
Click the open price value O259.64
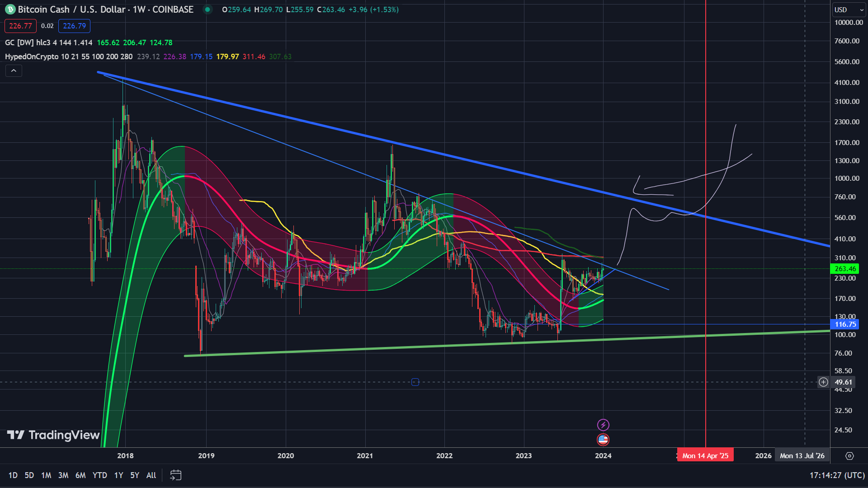236,9
